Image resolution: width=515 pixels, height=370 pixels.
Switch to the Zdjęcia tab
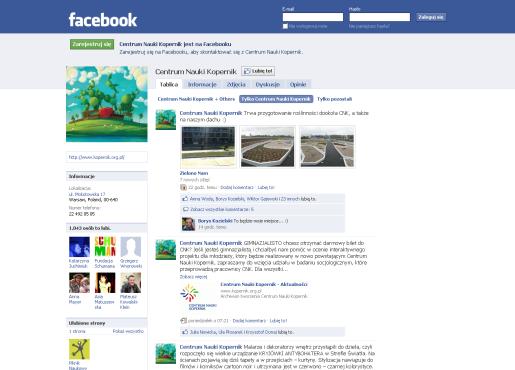pos(236,84)
